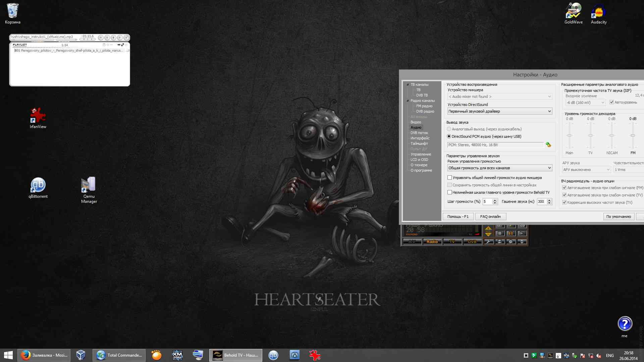Click the XMPlay tray icon
This screenshot has height=362, width=644.
[x=567, y=356]
